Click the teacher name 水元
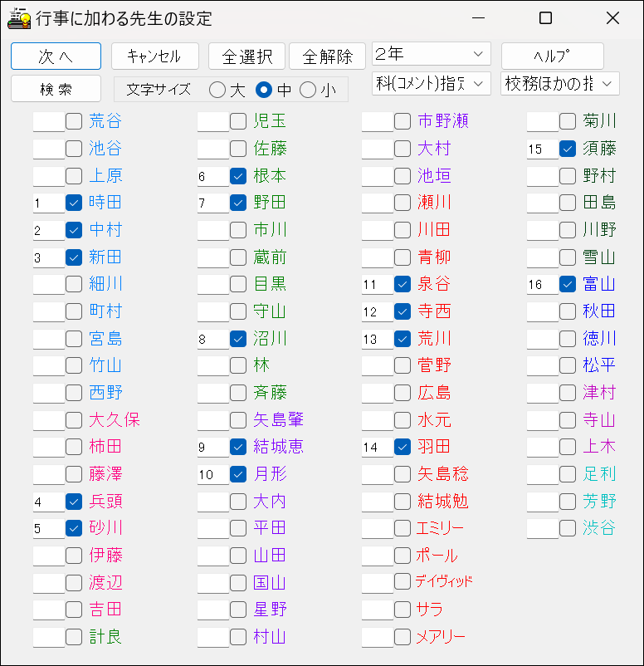 (434, 420)
